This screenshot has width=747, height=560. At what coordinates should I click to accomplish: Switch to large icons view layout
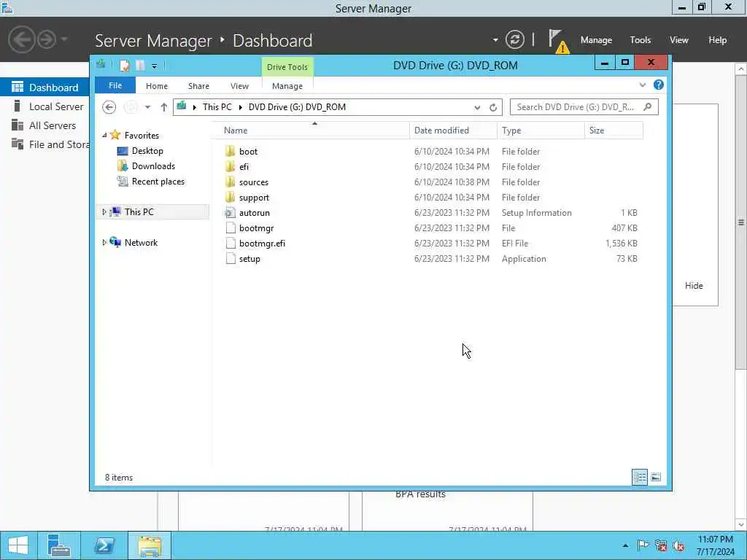(656, 477)
